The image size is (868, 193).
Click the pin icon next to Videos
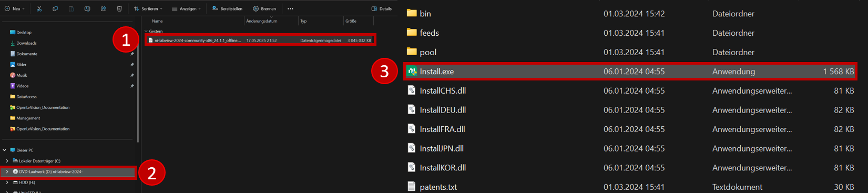pos(132,86)
